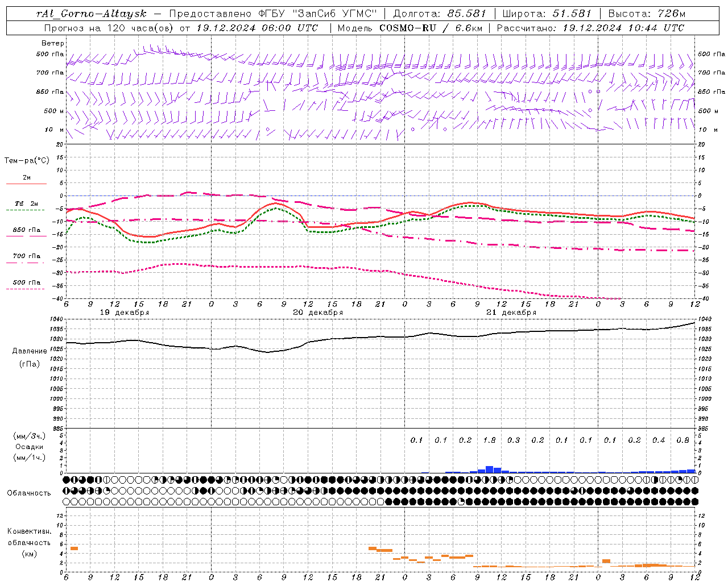Click the Ветер wind panel label
This screenshot has width=728, height=582.
pyautogui.click(x=53, y=43)
